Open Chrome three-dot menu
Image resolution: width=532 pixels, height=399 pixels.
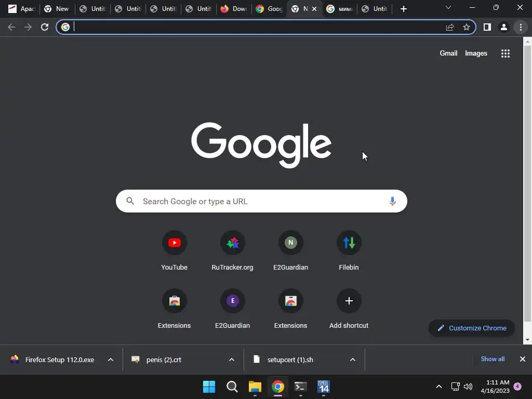(x=521, y=27)
